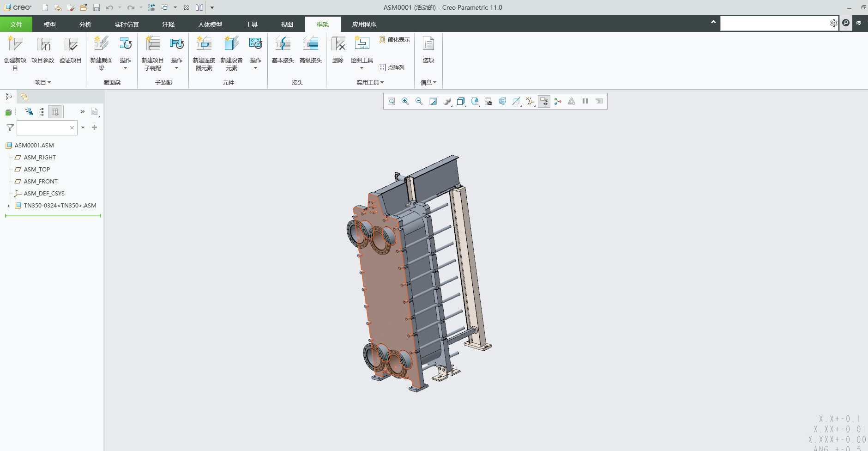
Task: Click zoom in icon in graphics toolbar
Action: click(x=405, y=101)
